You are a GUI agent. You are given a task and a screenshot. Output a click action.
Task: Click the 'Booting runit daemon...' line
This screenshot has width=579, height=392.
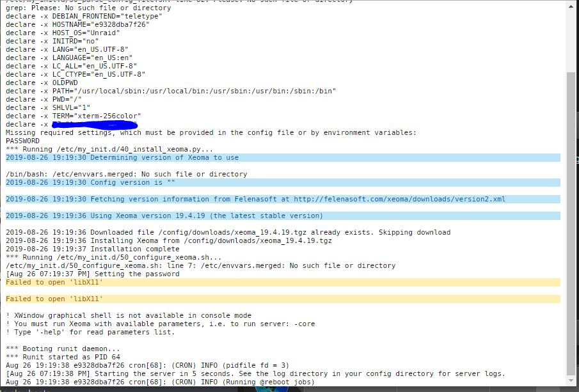pos(63,349)
